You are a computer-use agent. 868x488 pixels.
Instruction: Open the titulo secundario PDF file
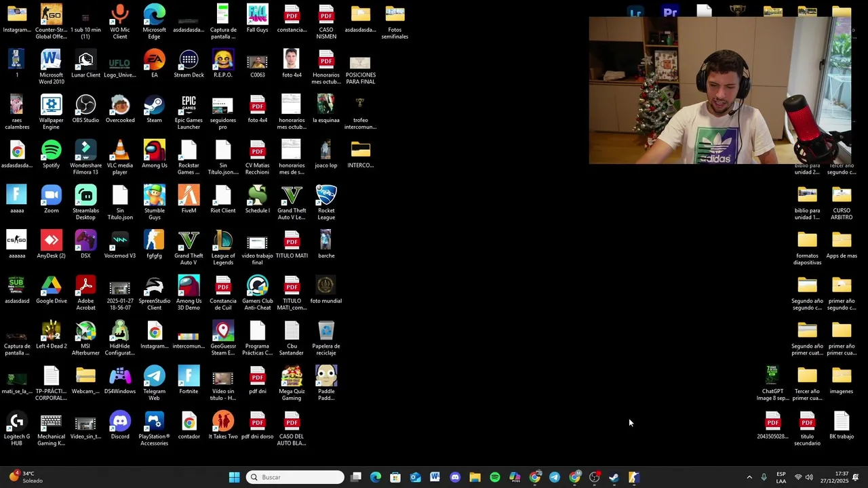807,429
